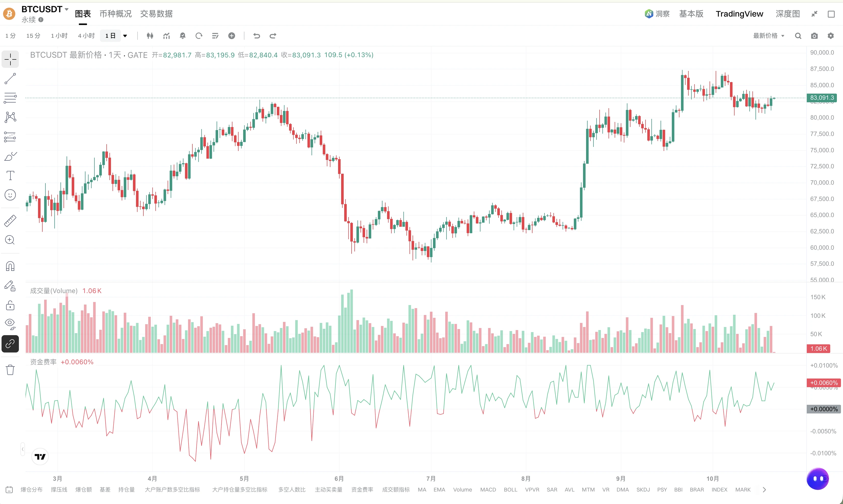This screenshot has height=504, width=843.
Task: Show more indicators with right chevron
Action: 764,489
